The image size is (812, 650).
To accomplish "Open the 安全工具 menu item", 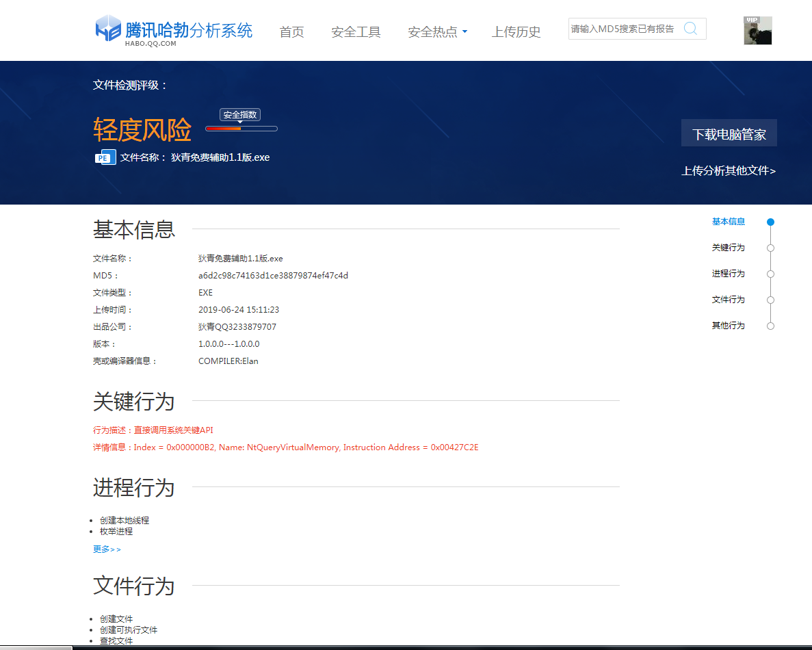I will (356, 32).
